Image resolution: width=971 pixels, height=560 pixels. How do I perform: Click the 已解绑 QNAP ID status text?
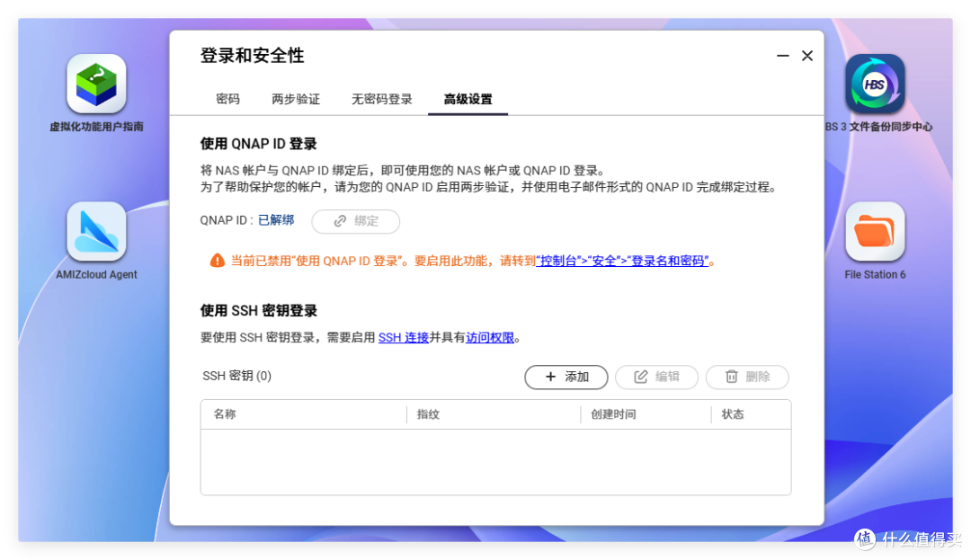276,220
